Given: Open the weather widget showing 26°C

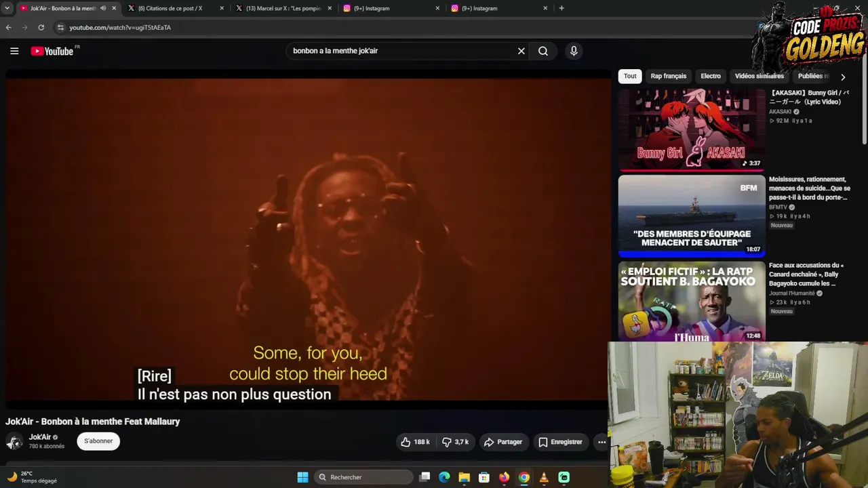Looking at the screenshot, I should coord(33,477).
